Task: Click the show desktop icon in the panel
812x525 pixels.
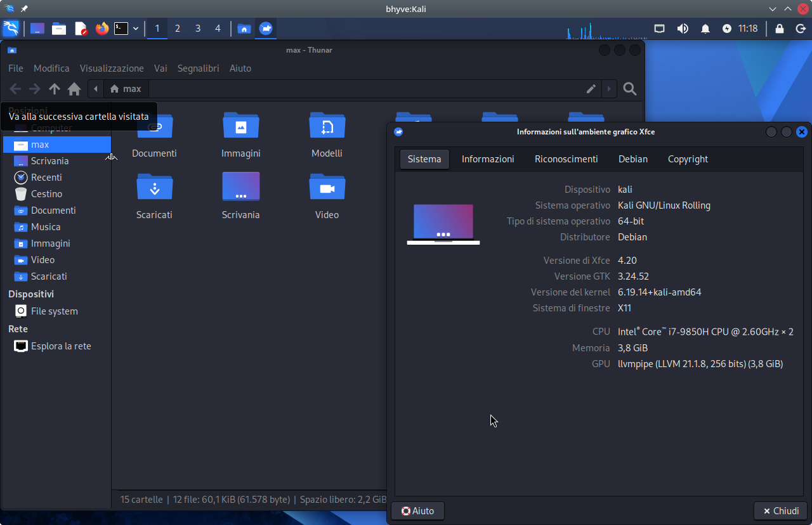Action: [x=37, y=29]
